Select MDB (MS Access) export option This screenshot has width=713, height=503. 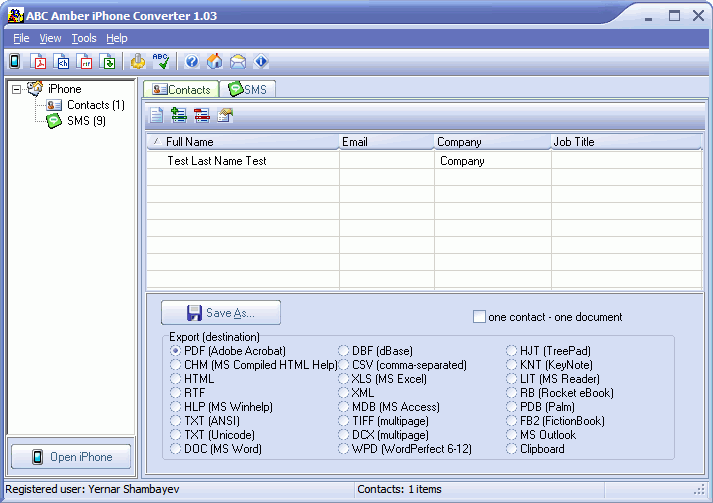pos(344,407)
